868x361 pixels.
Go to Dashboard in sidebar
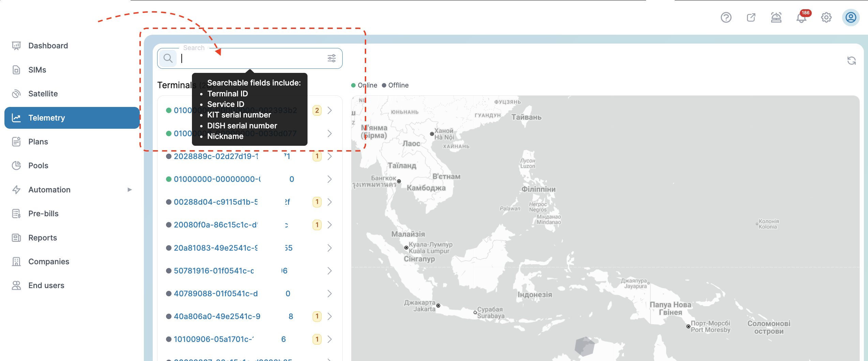[x=48, y=46]
